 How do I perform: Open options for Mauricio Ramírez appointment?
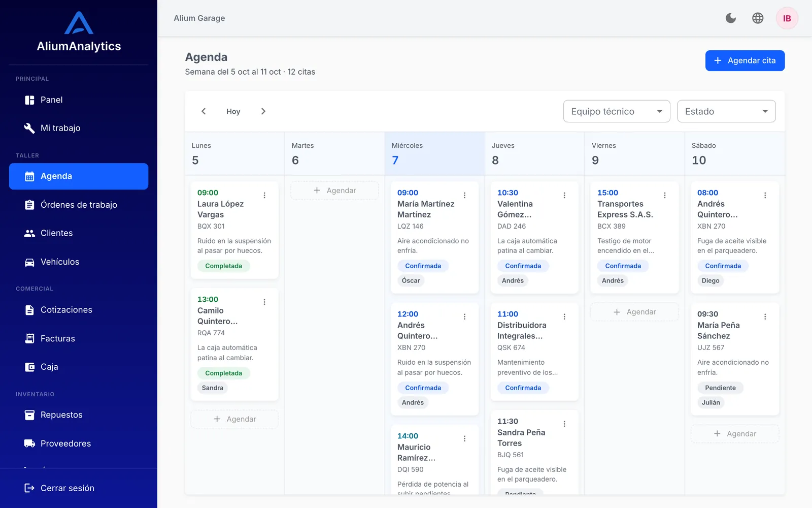click(464, 438)
